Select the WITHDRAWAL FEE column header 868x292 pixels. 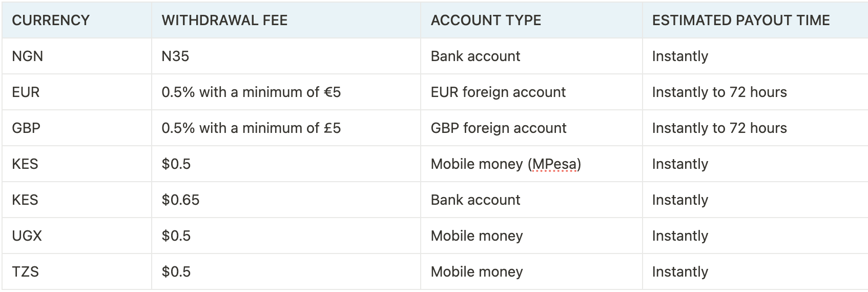[286, 20]
